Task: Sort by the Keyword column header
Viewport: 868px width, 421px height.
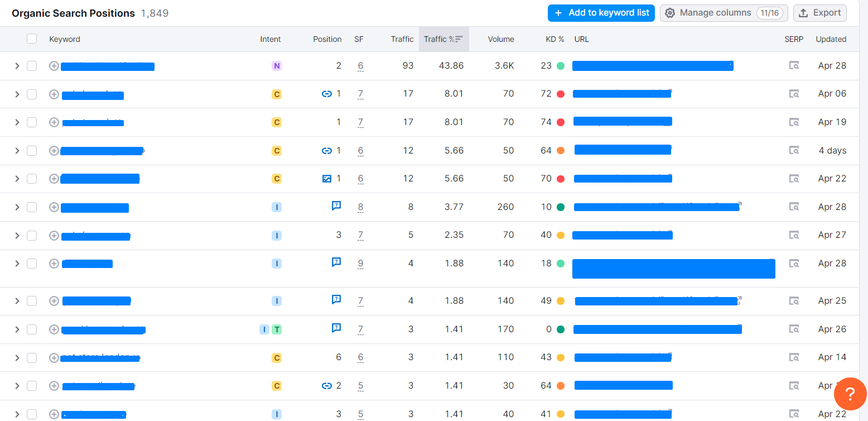Action: point(65,39)
